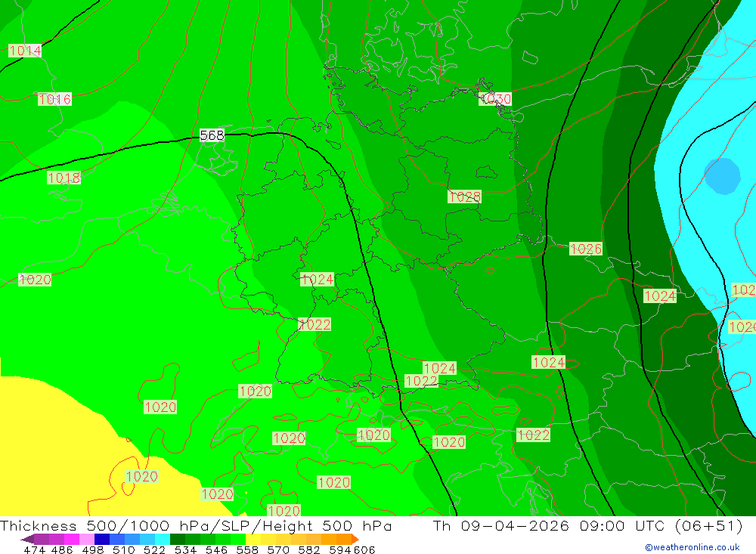The height and width of the screenshot is (554, 756).
Task: Click legend value 594
Action: pos(339,549)
